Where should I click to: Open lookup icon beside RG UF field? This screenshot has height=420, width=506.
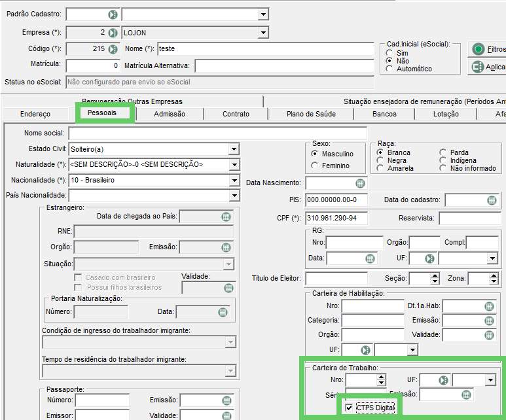429,258
